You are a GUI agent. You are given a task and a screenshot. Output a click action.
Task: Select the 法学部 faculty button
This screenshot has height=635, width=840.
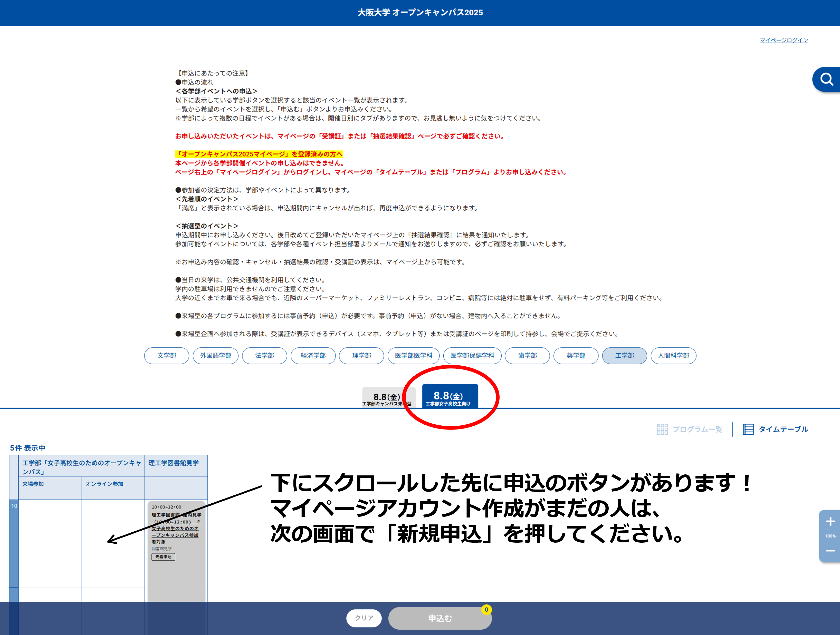(x=265, y=356)
